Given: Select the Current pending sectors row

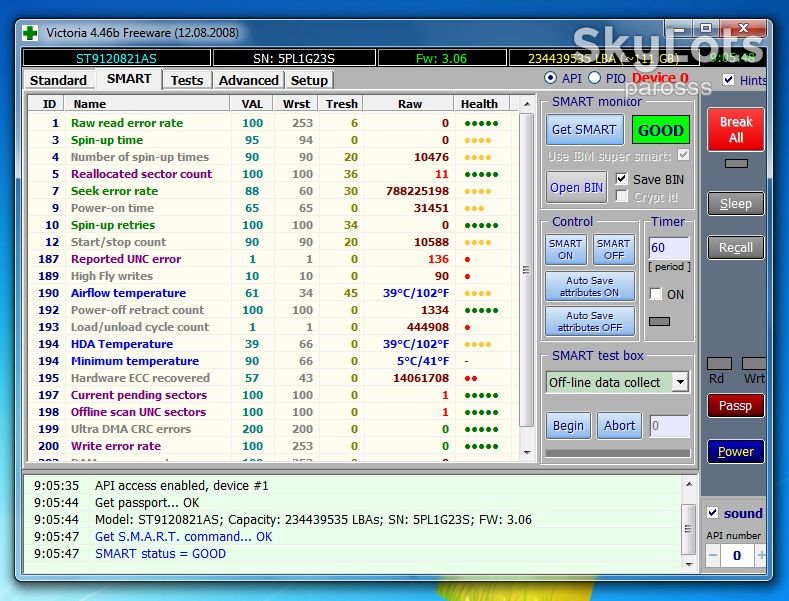Looking at the screenshot, I should (273, 395).
